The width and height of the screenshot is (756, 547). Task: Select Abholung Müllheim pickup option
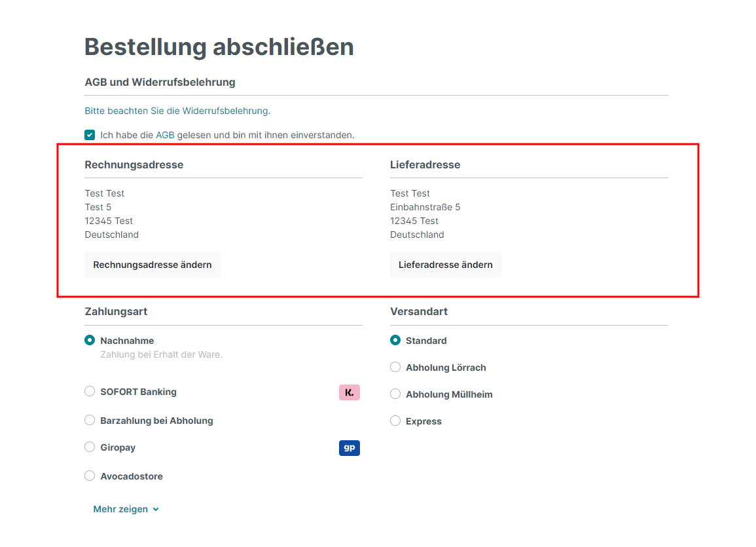click(395, 394)
